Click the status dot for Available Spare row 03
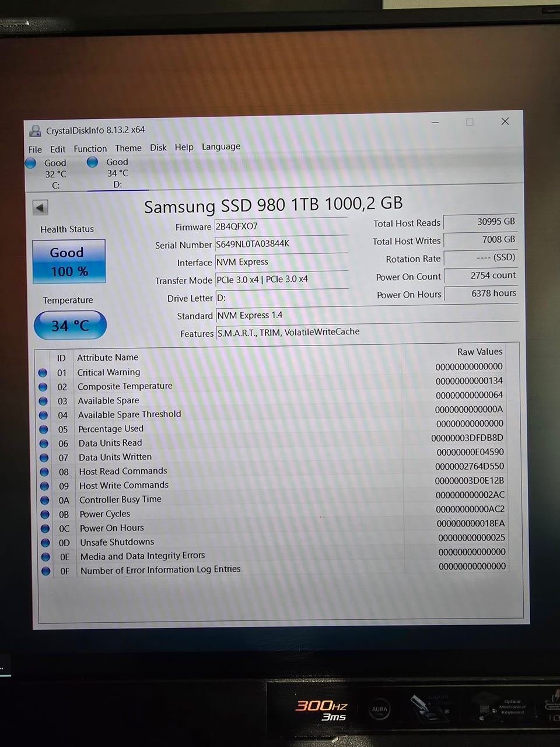Screen dimensions: 560x747 (x=43, y=401)
